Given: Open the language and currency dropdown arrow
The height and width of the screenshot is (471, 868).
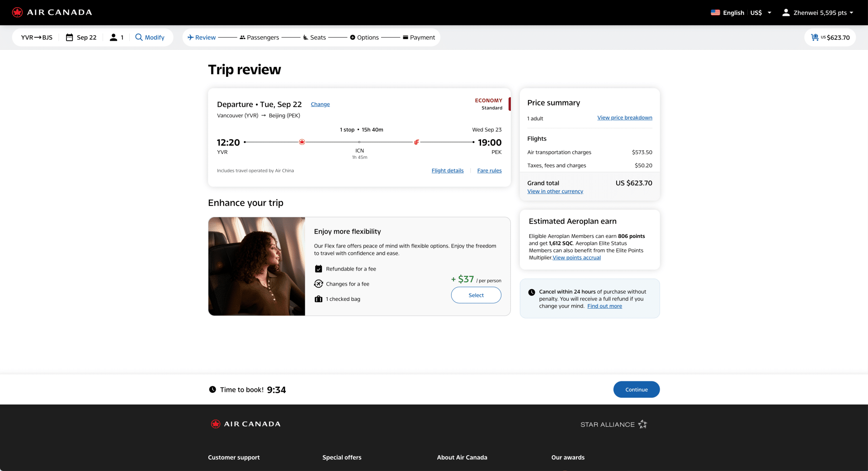Looking at the screenshot, I should (x=769, y=13).
